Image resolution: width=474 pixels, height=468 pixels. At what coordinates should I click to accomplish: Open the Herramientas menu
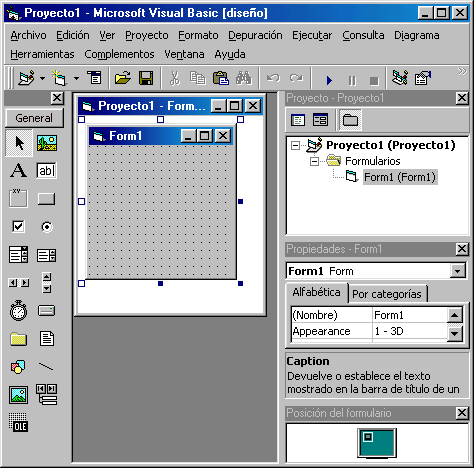click(x=42, y=54)
